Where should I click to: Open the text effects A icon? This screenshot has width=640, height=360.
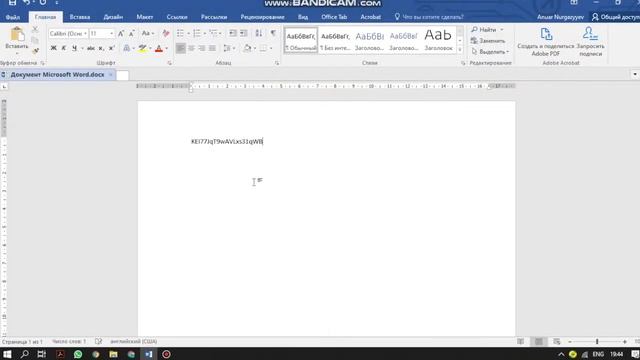coord(127,48)
